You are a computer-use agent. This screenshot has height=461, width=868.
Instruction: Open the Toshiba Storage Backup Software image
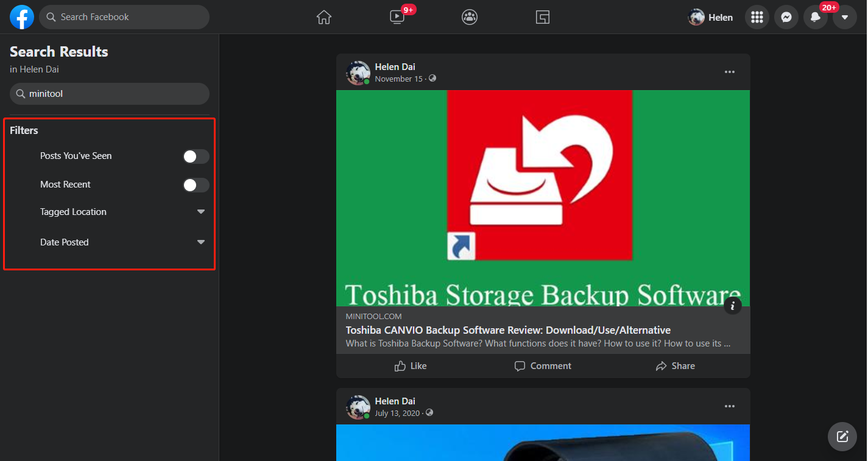point(543,198)
